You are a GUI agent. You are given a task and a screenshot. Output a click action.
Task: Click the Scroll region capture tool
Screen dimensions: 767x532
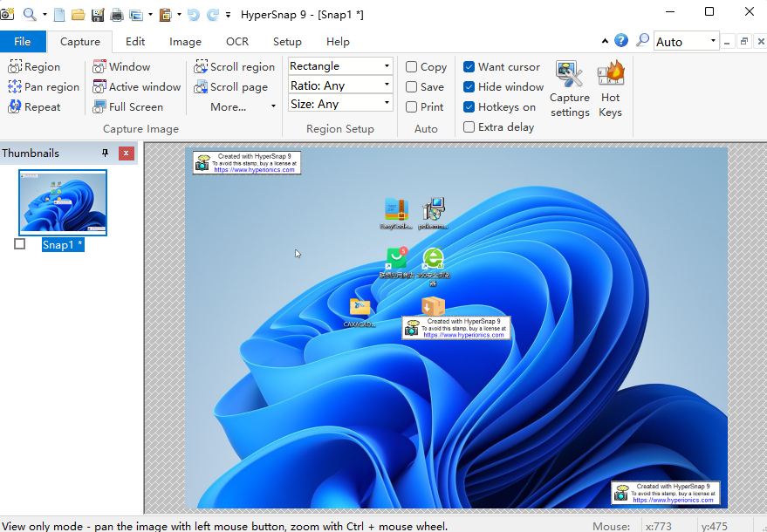point(234,67)
